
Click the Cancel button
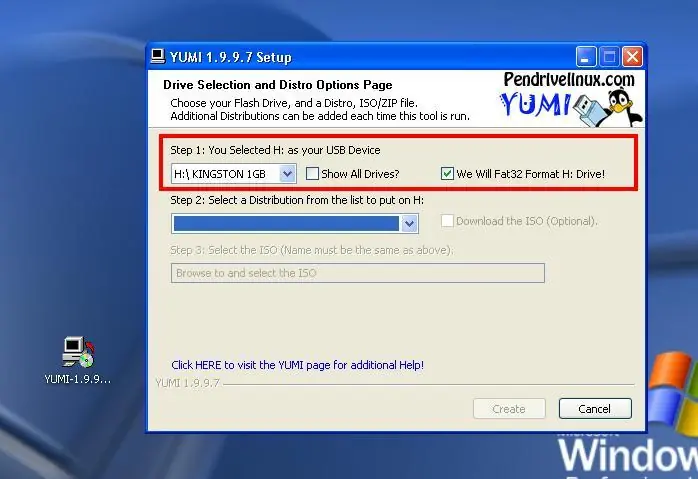(x=595, y=409)
